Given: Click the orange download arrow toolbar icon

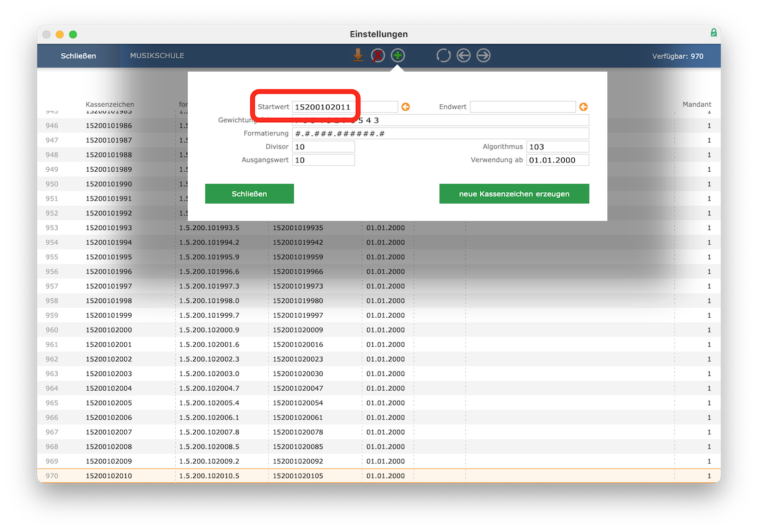Looking at the screenshot, I should pyautogui.click(x=358, y=56).
